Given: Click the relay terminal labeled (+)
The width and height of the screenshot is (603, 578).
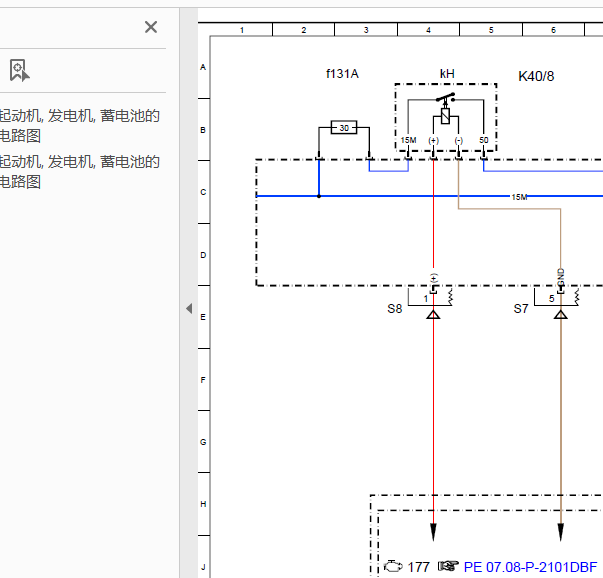Looking at the screenshot, I should [x=433, y=140].
